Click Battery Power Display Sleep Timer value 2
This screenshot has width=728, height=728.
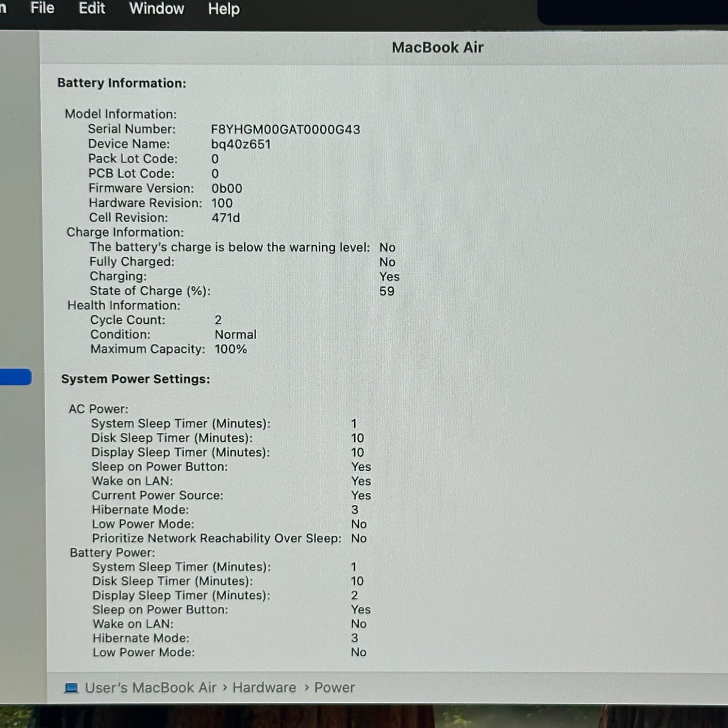click(x=354, y=595)
